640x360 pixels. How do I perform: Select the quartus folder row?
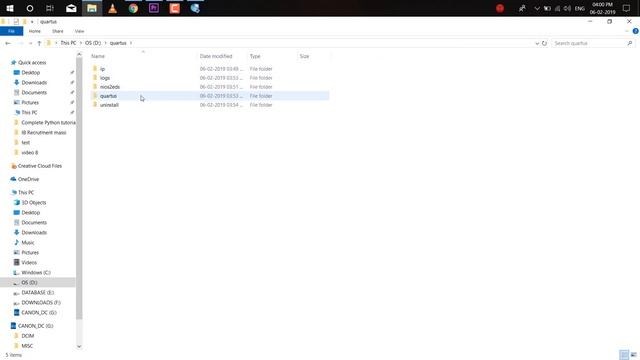[210, 96]
